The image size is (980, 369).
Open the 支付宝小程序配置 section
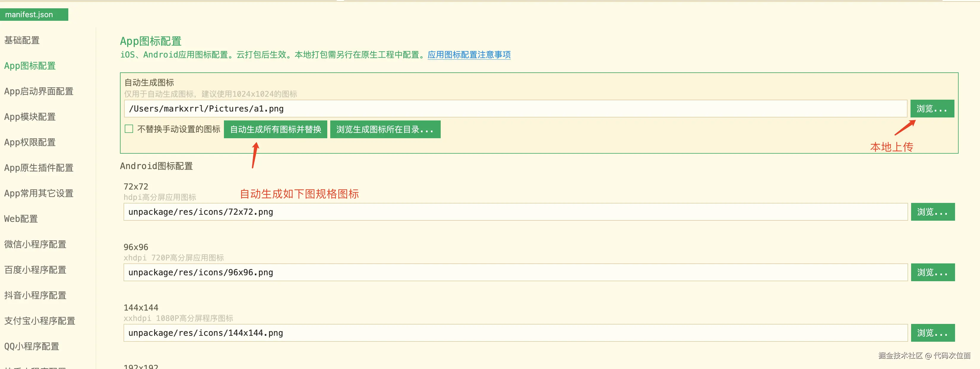click(39, 321)
